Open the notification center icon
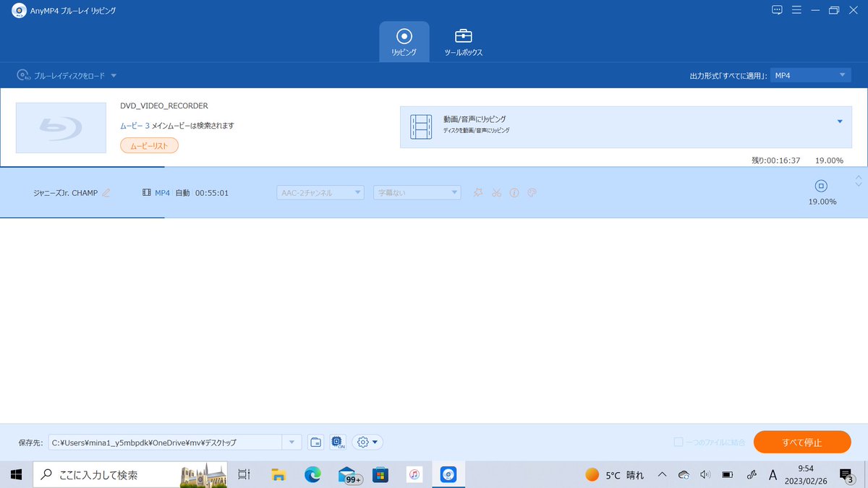This screenshot has height=488, width=868. [846, 475]
